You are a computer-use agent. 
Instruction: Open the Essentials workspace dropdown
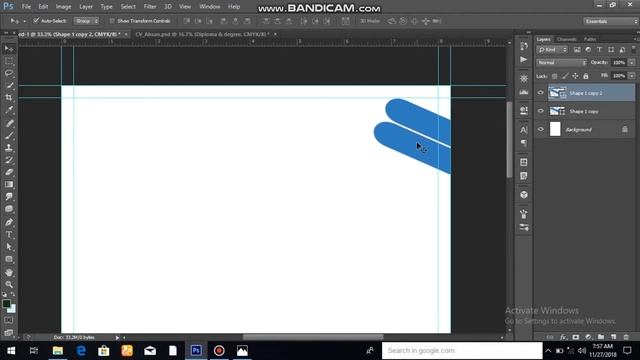pyautogui.click(x=611, y=21)
